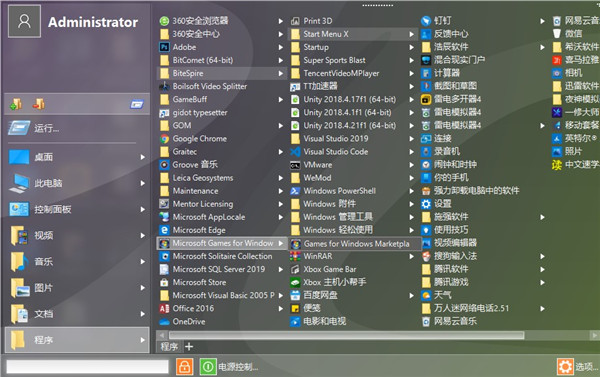The image size is (600, 377).
Task: Click the Administrator user name
Action: coord(93,22)
